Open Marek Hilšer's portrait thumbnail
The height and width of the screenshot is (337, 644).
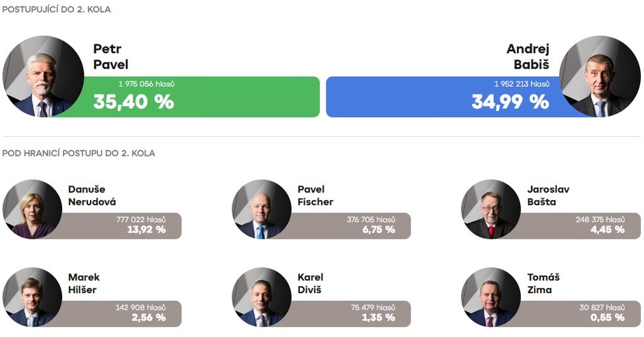click(x=32, y=297)
